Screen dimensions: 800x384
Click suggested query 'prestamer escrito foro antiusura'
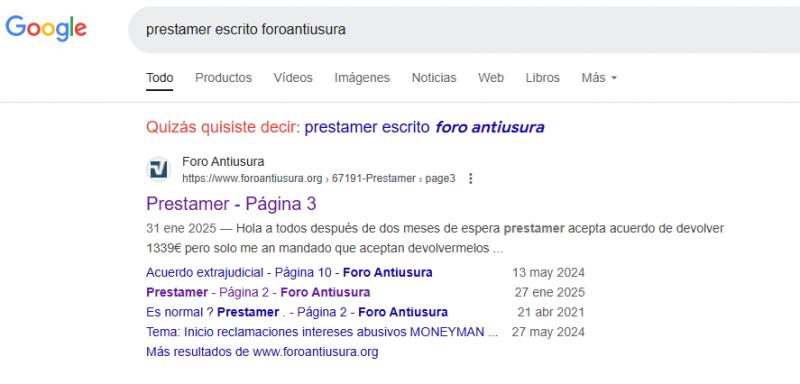pyautogui.click(x=424, y=127)
